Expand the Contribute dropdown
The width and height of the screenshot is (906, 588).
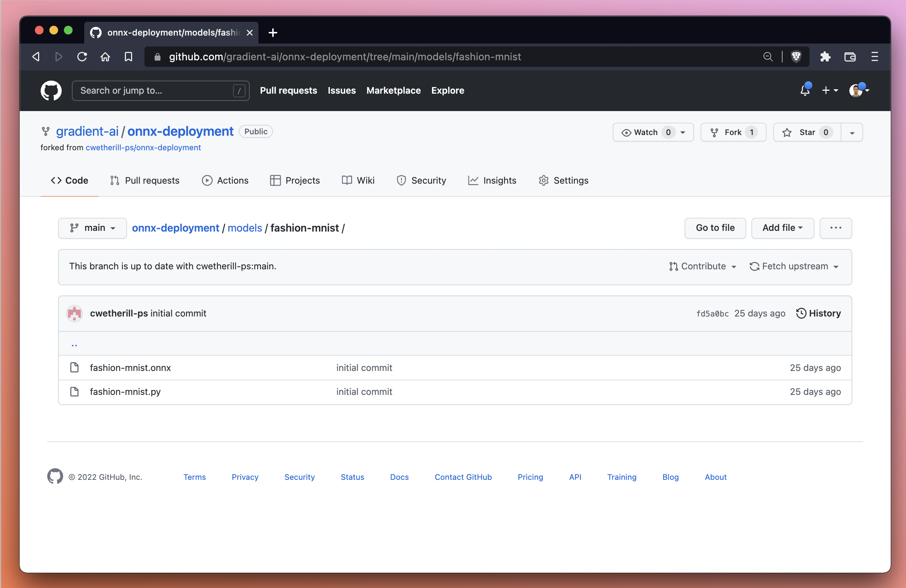point(702,266)
